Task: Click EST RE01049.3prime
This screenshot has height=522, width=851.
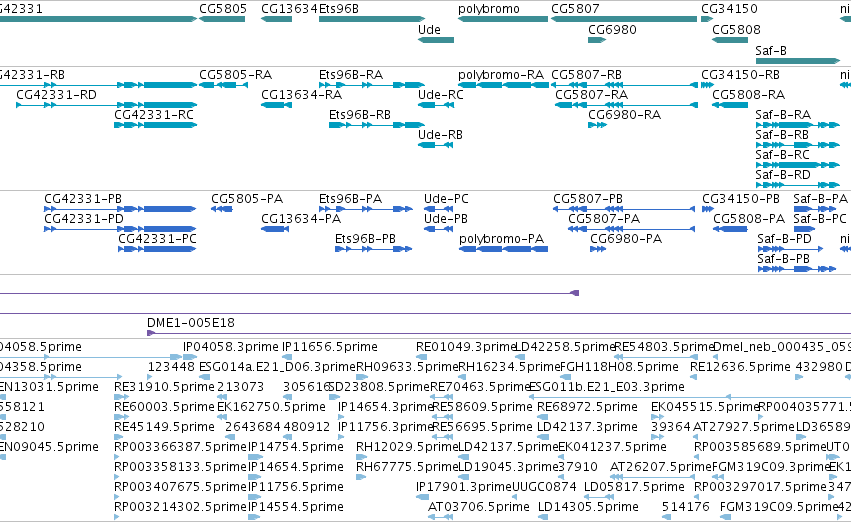Action: pyautogui.click(x=465, y=347)
